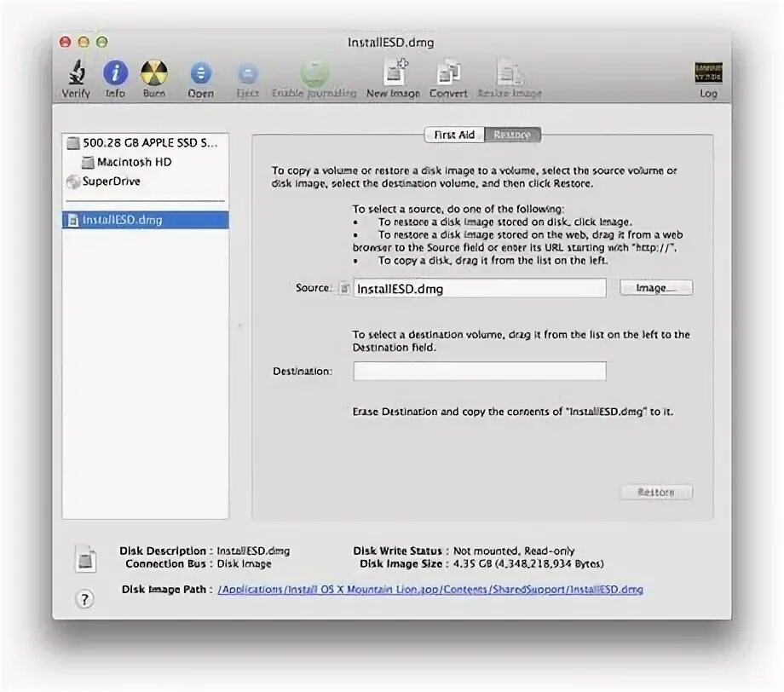Click the Disk Image Size value text
The image size is (784, 692).
(x=528, y=564)
